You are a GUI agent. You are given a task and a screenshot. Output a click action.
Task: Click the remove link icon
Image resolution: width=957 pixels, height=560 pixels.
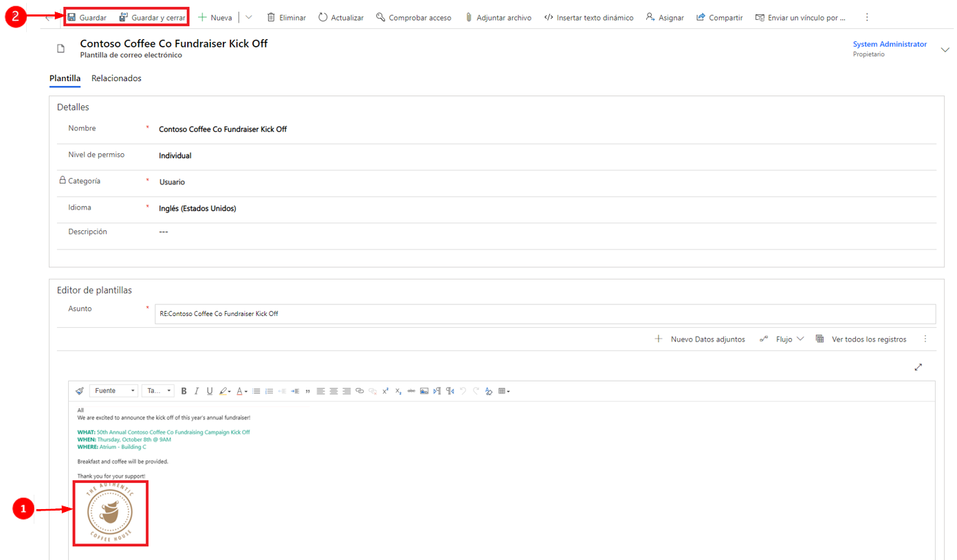(373, 391)
